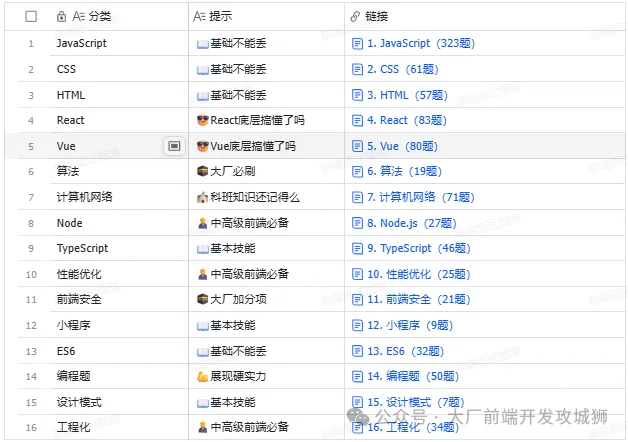Click row number 1 of the table
Screen dimensions: 628x442
point(31,44)
